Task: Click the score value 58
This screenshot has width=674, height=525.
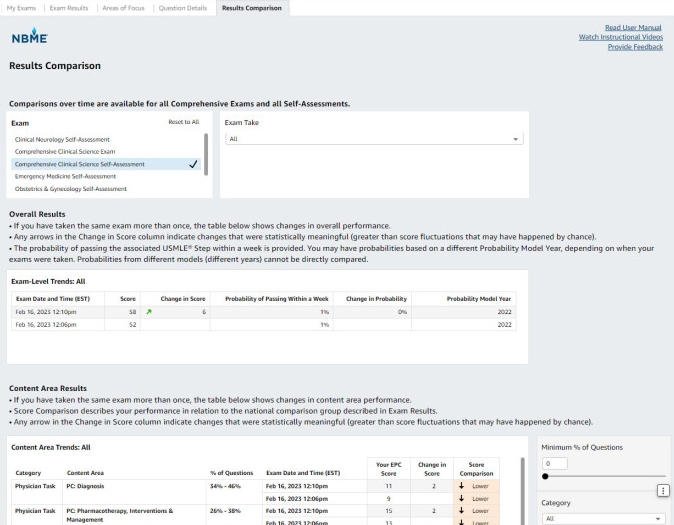Action: 132,312
